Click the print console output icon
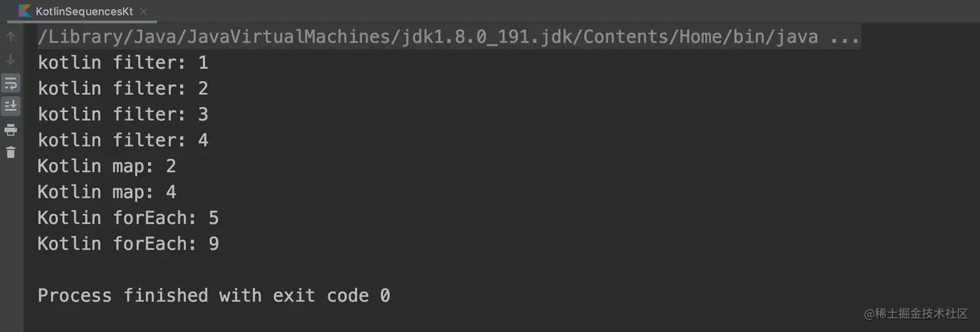Image resolution: width=980 pixels, height=332 pixels. [x=11, y=130]
